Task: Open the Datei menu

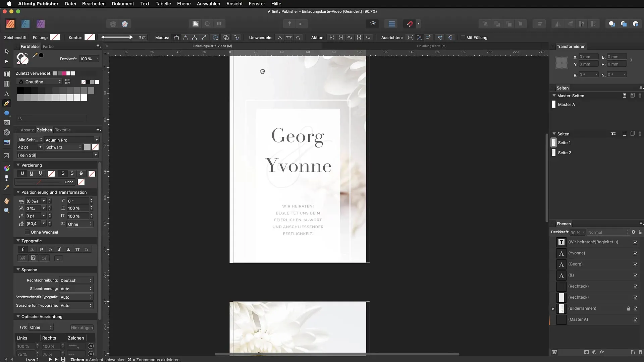Action: point(70,4)
